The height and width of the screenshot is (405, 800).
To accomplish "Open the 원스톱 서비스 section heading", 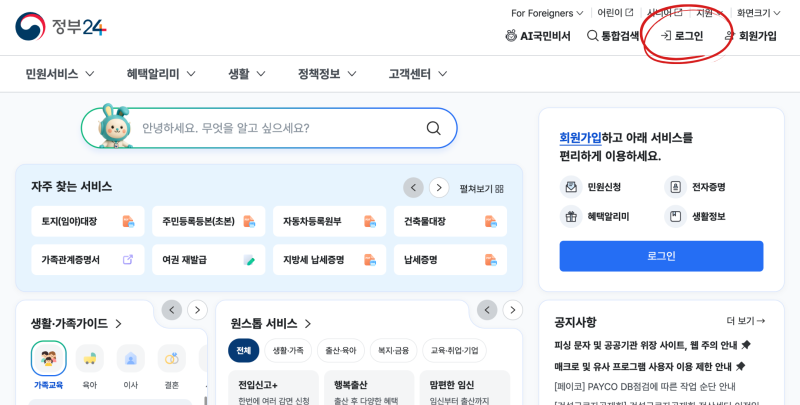I will tap(271, 324).
